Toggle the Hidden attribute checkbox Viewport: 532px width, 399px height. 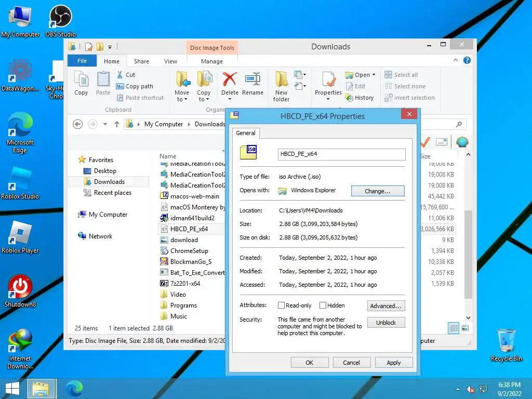coord(323,305)
